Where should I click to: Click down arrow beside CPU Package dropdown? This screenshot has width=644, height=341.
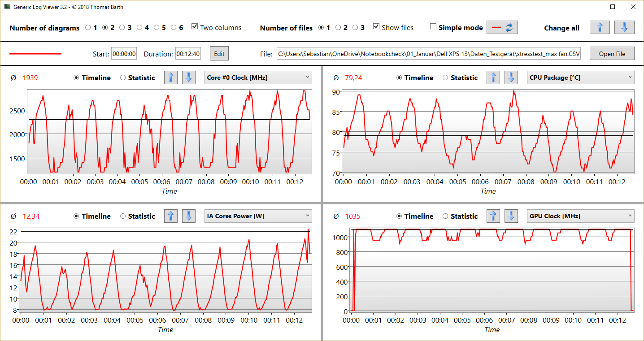(x=511, y=78)
